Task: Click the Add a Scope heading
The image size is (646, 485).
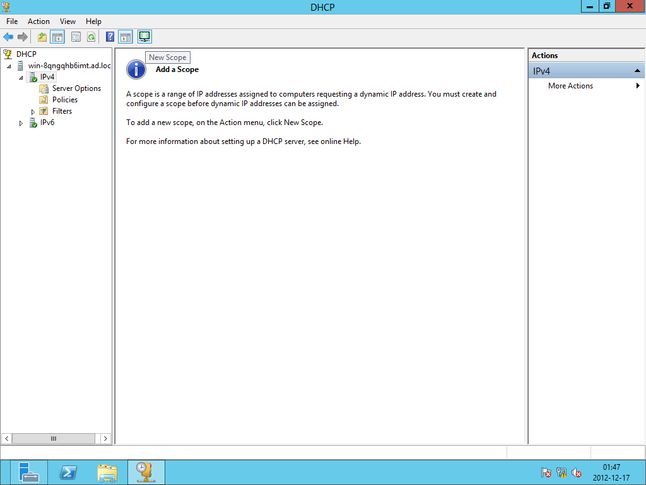Action: 177,69
